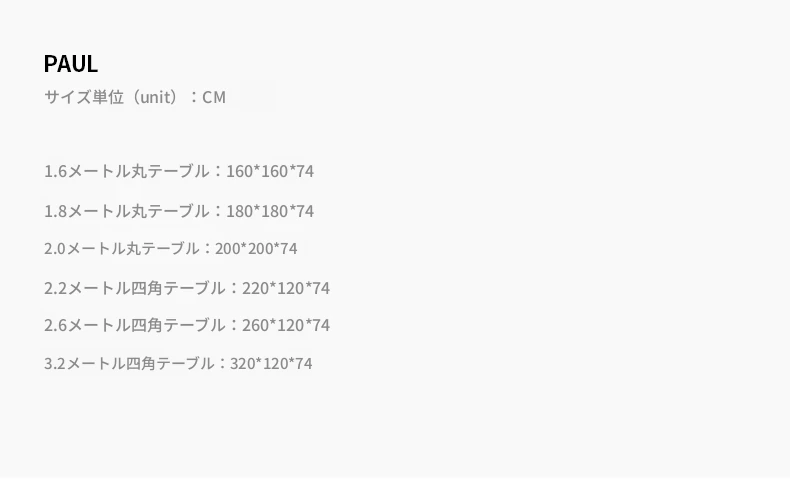The width and height of the screenshot is (790, 502).
Task: Click the PAUL product heading
Action: click(71, 64)
